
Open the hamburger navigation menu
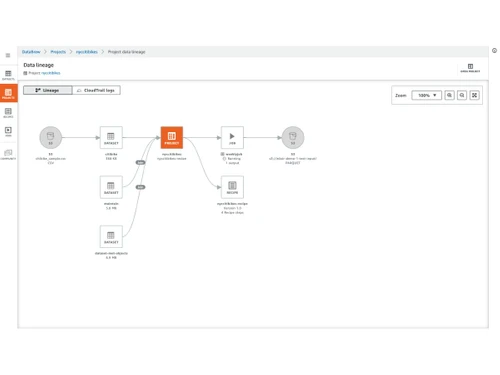click(x=8, y=55)
